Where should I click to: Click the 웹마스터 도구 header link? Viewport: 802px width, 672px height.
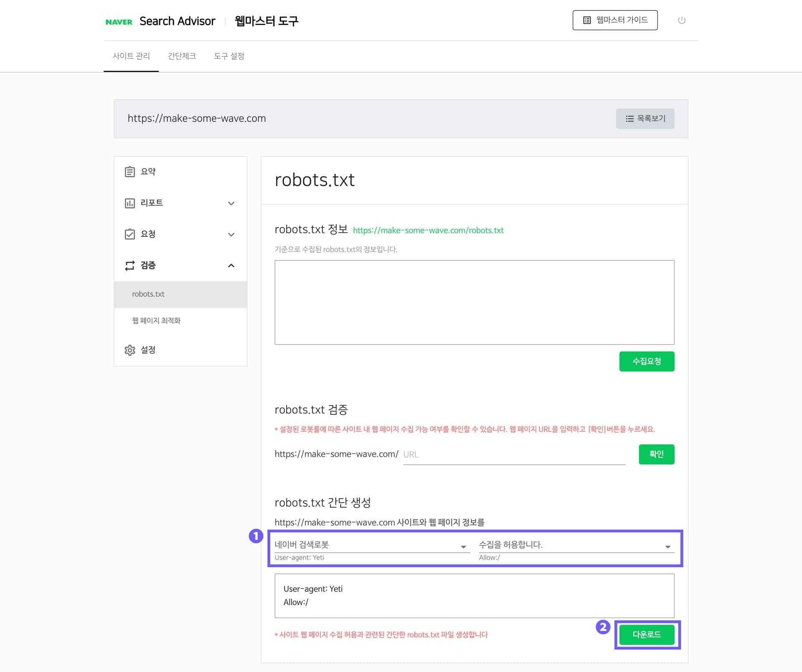[x=266, y=21]
